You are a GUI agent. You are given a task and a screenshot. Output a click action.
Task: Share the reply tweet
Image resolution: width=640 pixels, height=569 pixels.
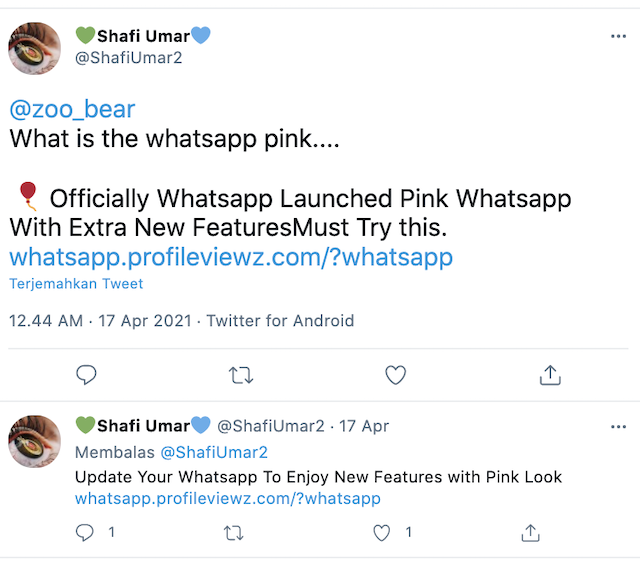point(531,533)
